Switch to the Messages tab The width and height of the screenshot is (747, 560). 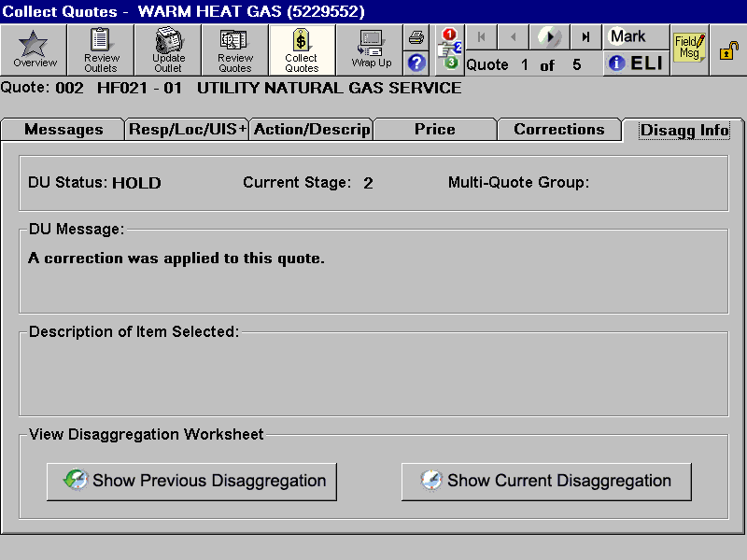coord(63,130)
